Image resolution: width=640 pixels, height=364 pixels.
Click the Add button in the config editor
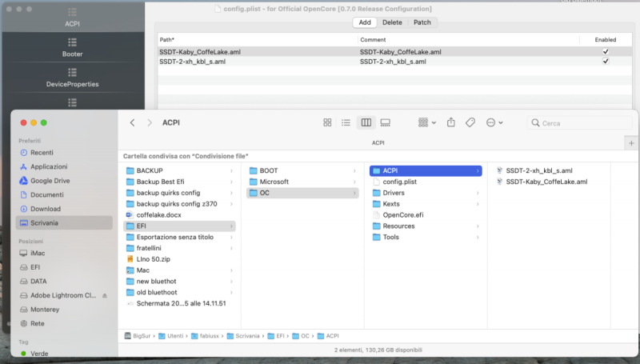click(x=365, y=22)
